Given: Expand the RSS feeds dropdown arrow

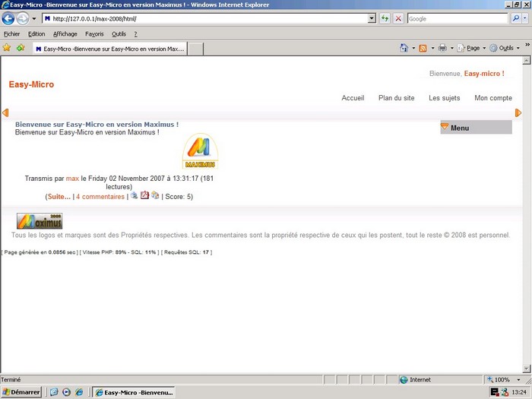Looking at the screenshot, I should click(x=432, y=48).
